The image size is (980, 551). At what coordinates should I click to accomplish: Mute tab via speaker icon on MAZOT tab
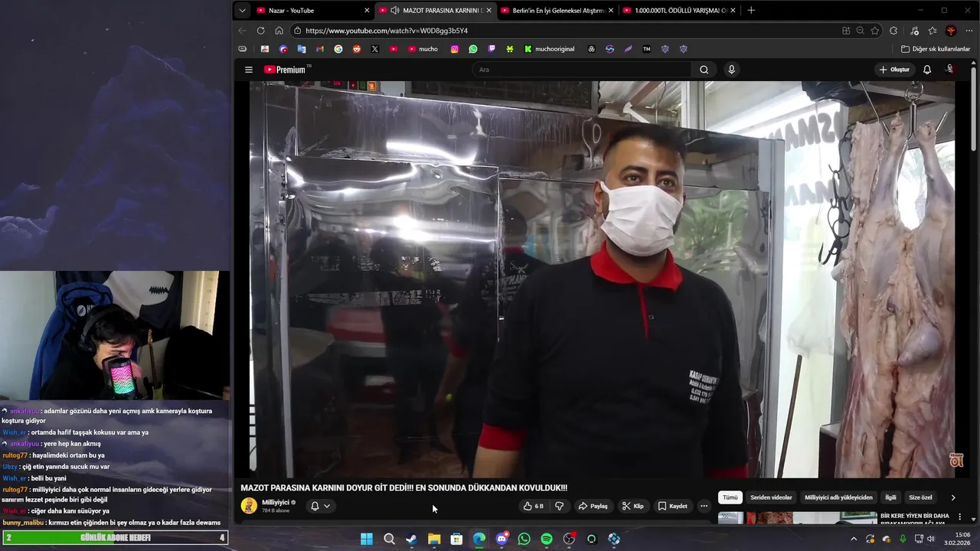[394, 10]
